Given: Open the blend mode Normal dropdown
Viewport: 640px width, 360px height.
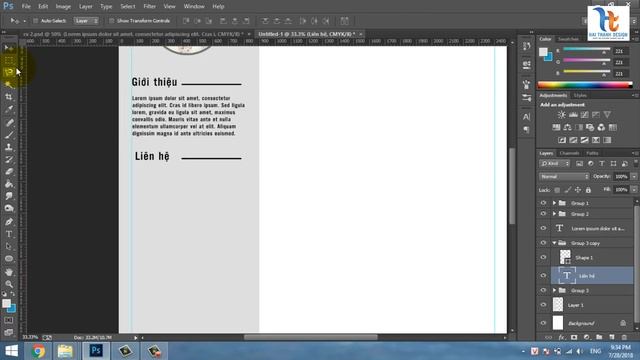Looking at the screenshot, I should click(x=564, y=177).
